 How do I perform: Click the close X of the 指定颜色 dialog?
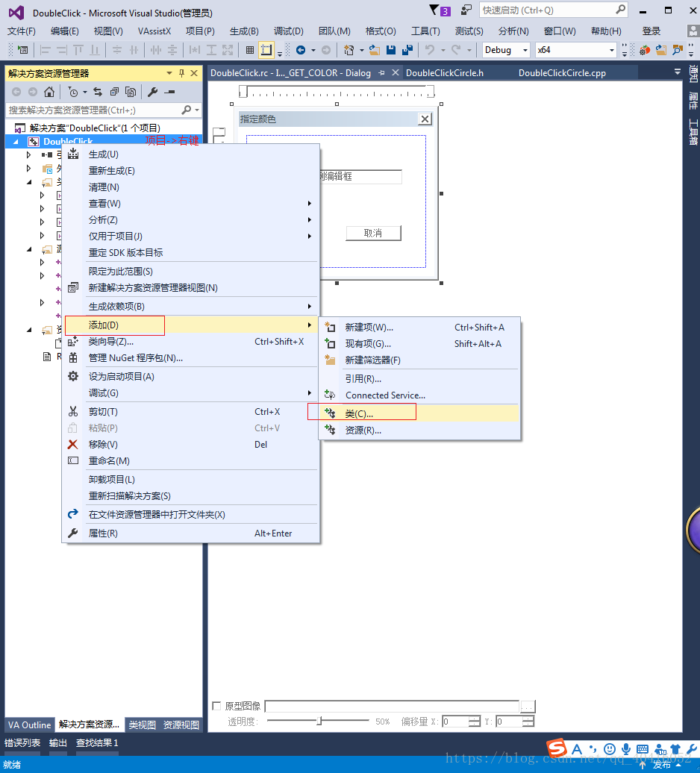point(425,119)
